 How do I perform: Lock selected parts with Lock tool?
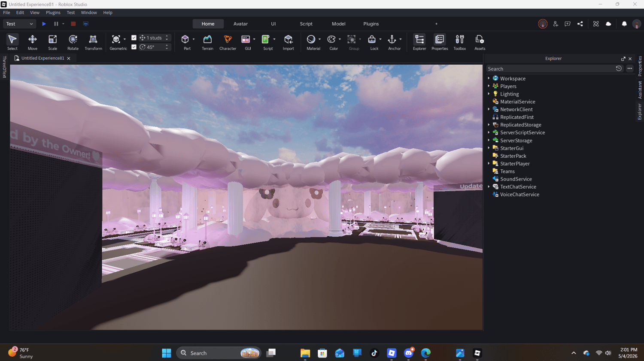click(372, 39)
